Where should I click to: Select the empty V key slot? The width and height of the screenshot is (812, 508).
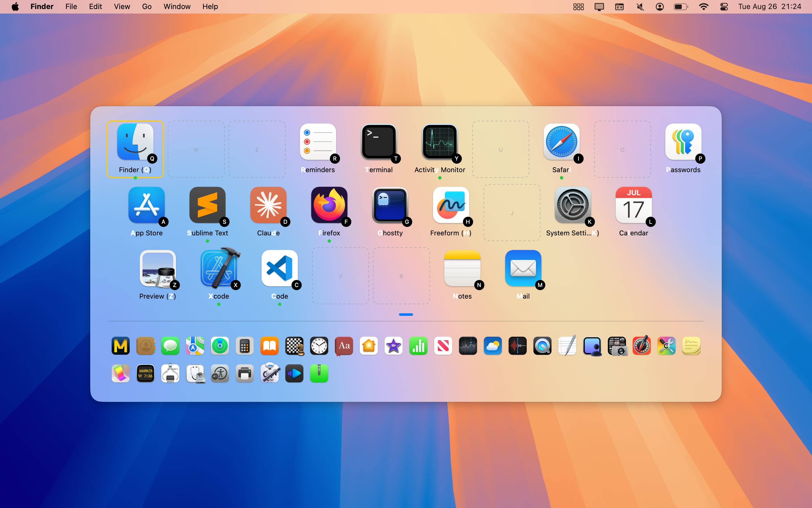[340, 276]
